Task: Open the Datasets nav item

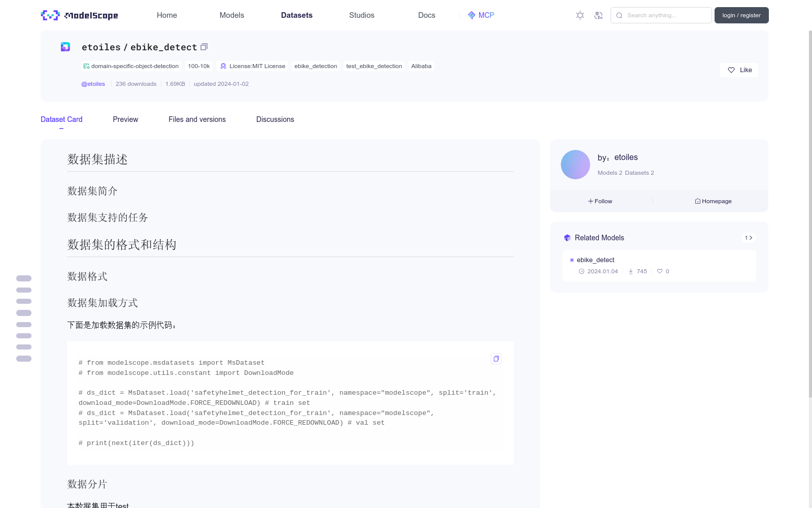Action: pyautogui.click(x=297, y=15)
